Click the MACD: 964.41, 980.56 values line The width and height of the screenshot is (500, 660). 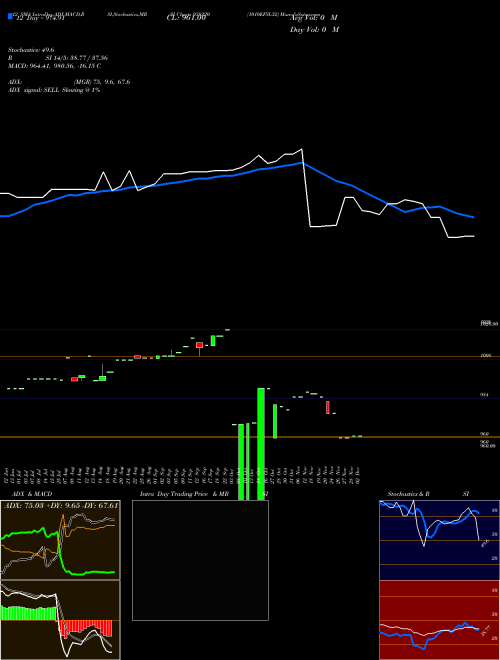pos(54,66)
